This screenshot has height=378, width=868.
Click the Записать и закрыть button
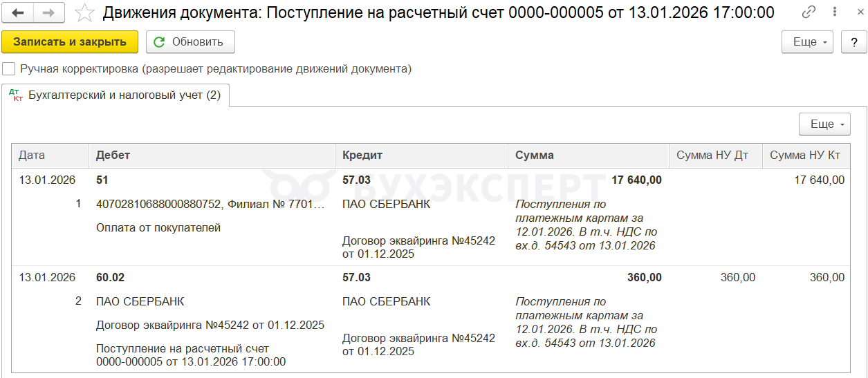tap(70, 42)
